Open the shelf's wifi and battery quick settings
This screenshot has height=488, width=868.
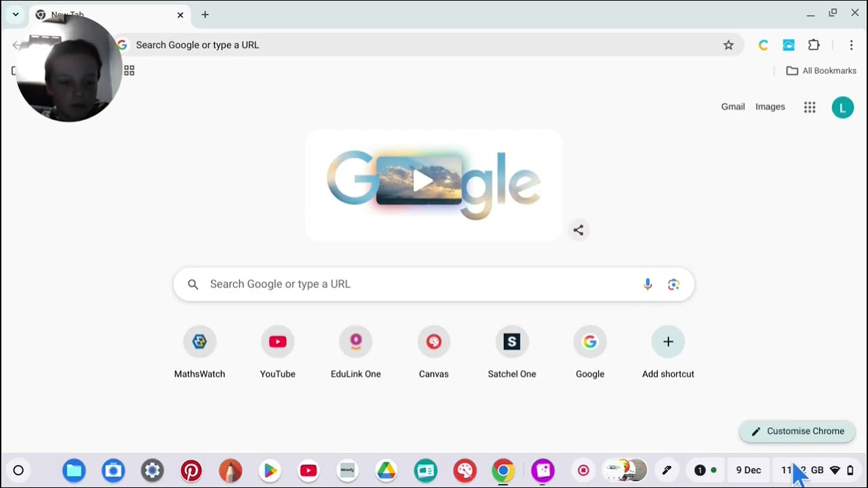[817, 470]
